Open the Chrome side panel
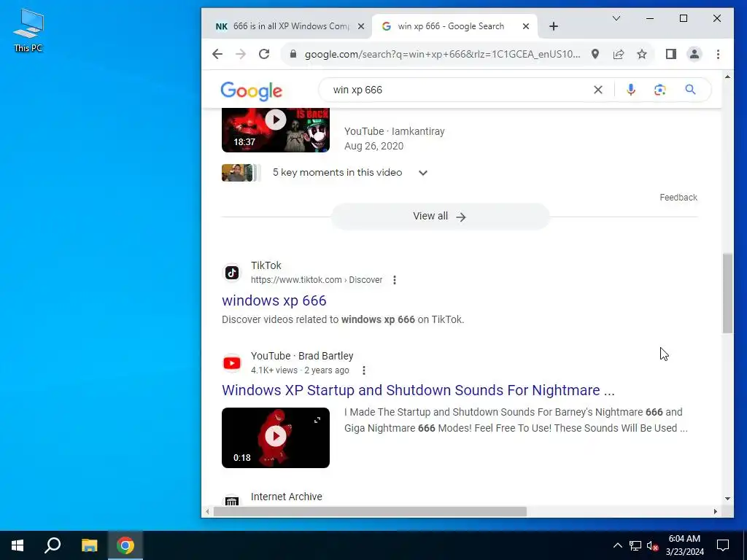 [x=671, y=54]
